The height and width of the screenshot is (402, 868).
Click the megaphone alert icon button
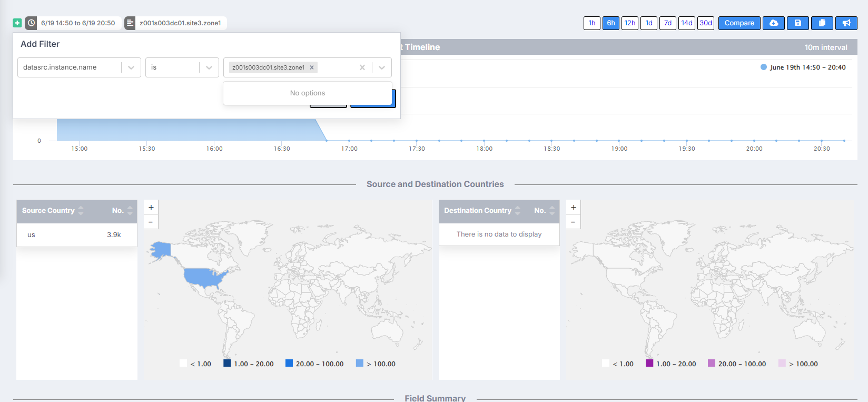point(846,23)
